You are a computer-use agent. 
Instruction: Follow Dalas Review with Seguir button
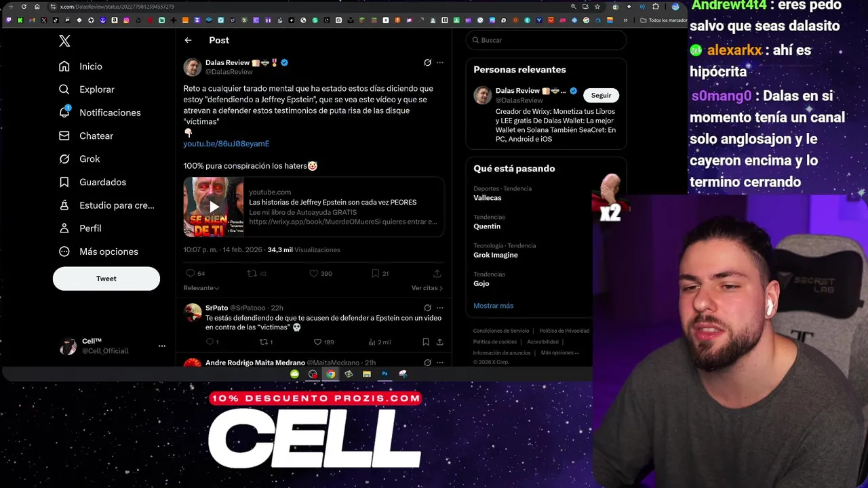pyautogui.click(x=601, y=96)
